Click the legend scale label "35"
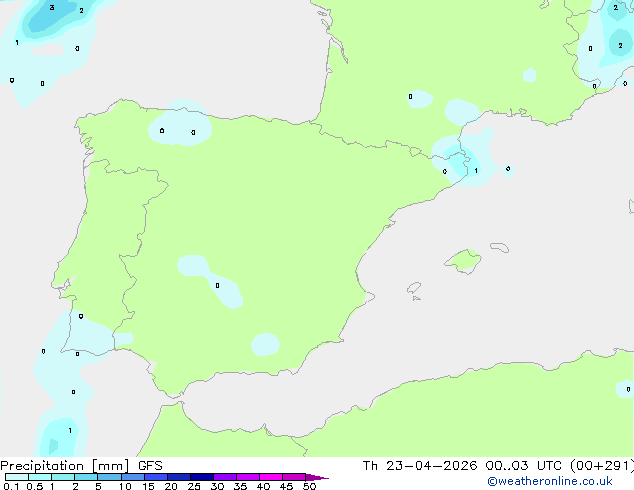This screenshot has width=634, height=490. click(240, 486)
